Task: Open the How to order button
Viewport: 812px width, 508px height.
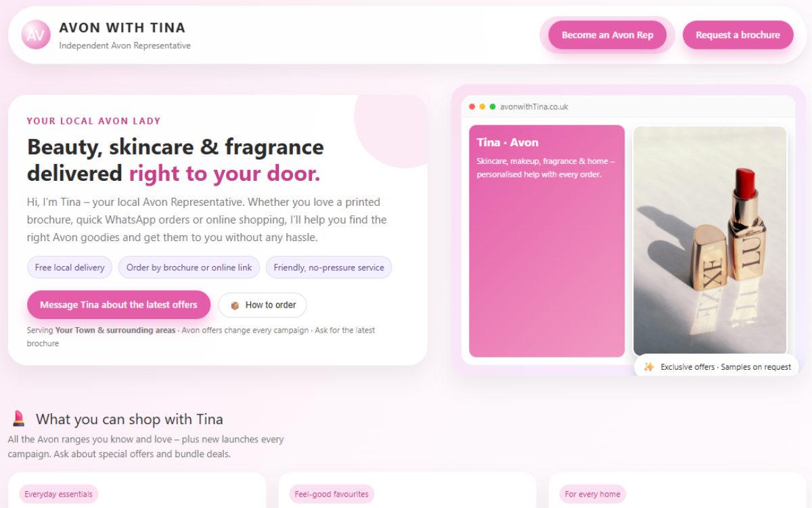Action: pos(263,305)
